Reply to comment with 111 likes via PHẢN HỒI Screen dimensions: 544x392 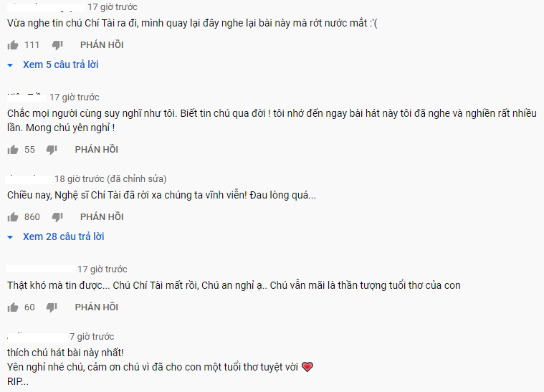coord(102,44)
